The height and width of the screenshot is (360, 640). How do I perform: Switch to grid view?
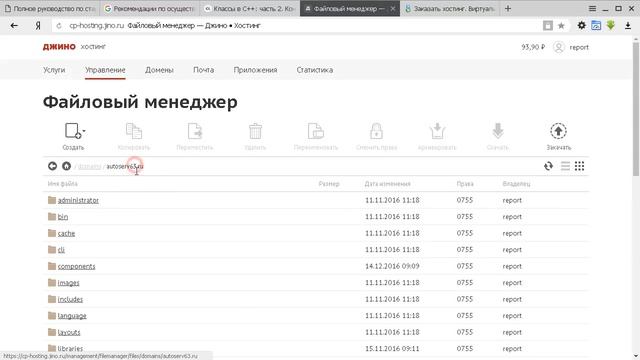(580, 166)
